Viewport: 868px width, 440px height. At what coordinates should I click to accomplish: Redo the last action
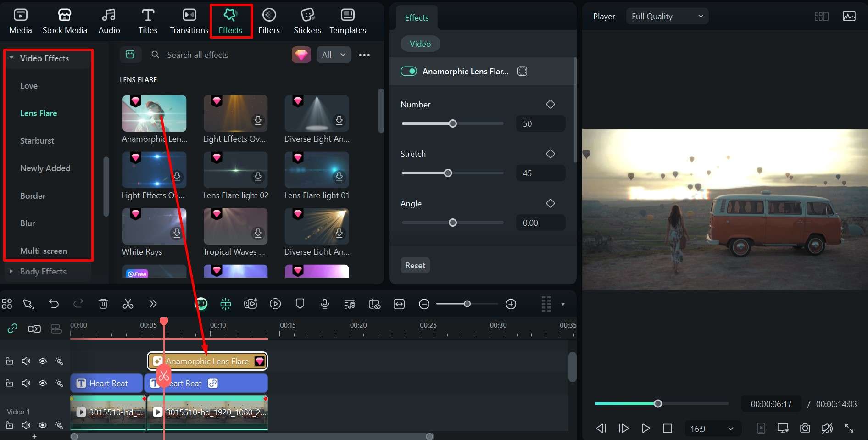[x=78, y=304]
